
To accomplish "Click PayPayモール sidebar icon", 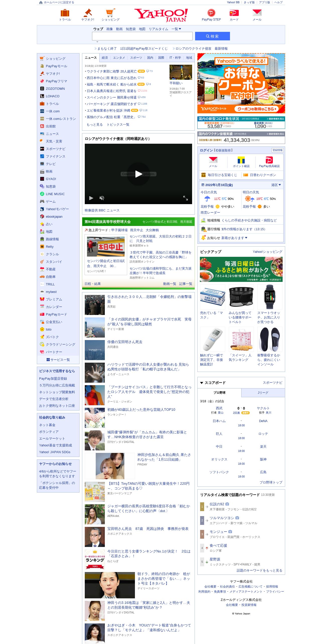I will [42, 66].
